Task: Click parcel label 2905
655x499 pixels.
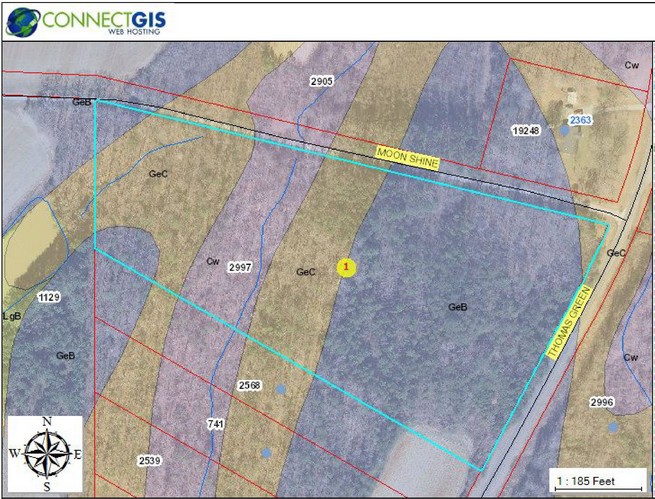Action: pos(322,81)
